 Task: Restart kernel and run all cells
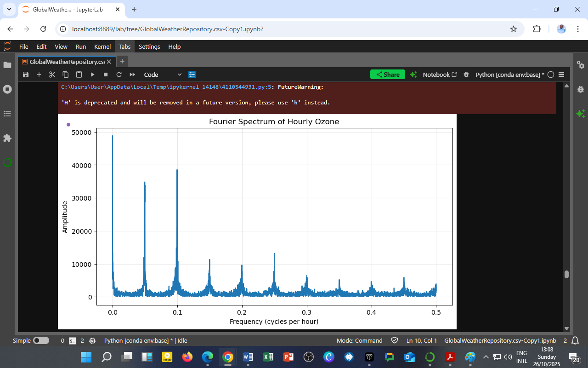point(131,74)
